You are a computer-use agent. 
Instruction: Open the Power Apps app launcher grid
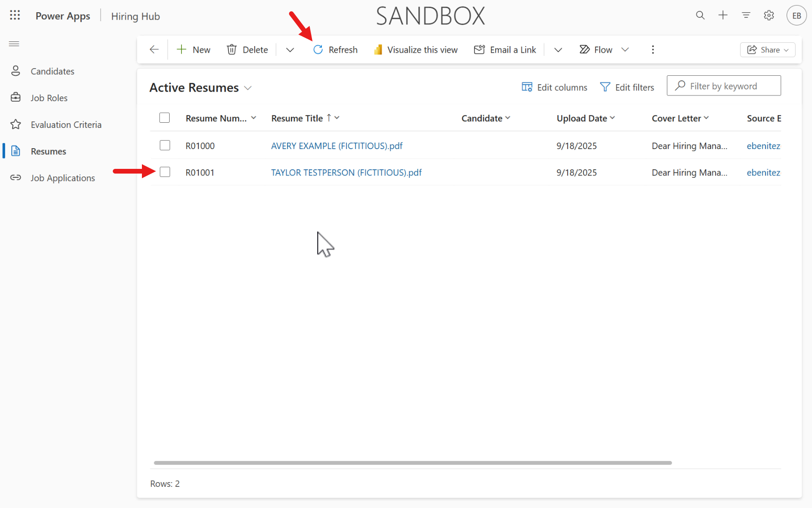[15, 16]
